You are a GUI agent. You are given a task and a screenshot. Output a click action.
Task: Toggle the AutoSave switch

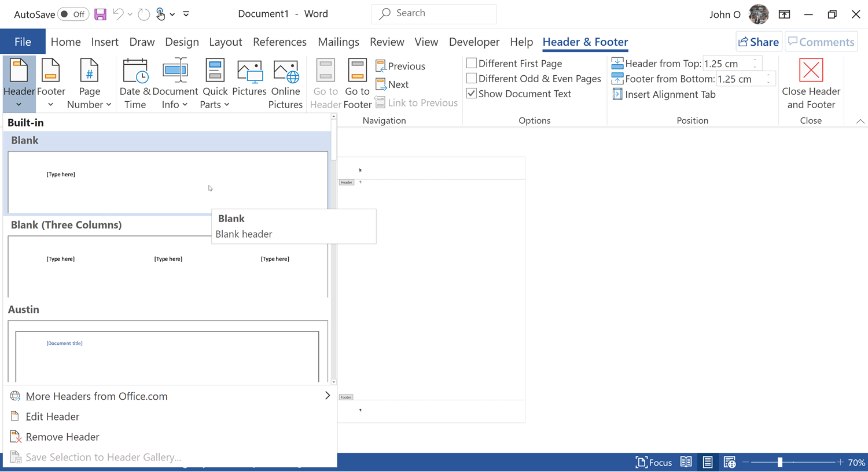click(x=73, y=14)
